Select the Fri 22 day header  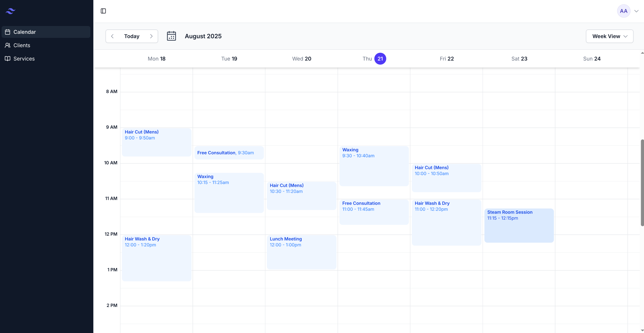tap(446, 59)
